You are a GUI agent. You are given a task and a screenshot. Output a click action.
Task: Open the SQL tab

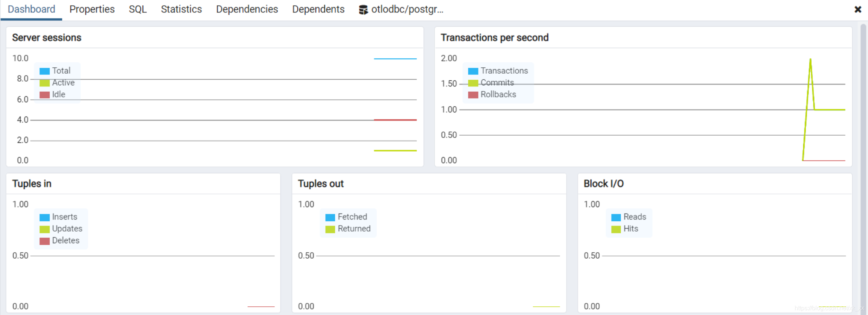pos(138,9)
